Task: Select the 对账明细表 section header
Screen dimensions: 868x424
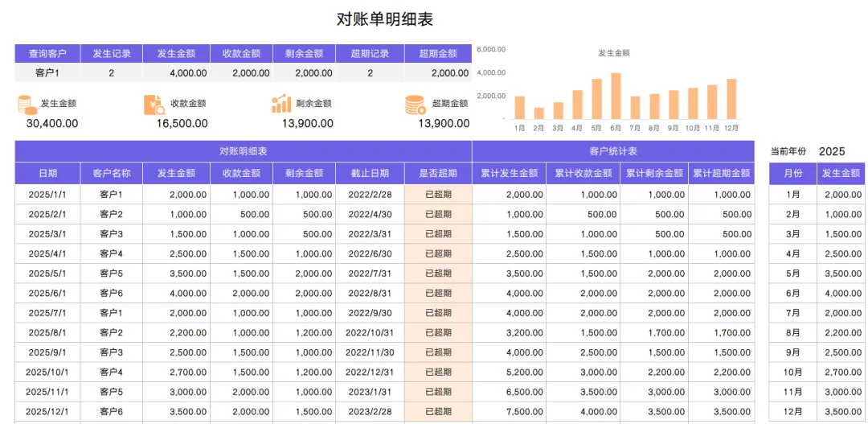Action: tap(244, 151)
